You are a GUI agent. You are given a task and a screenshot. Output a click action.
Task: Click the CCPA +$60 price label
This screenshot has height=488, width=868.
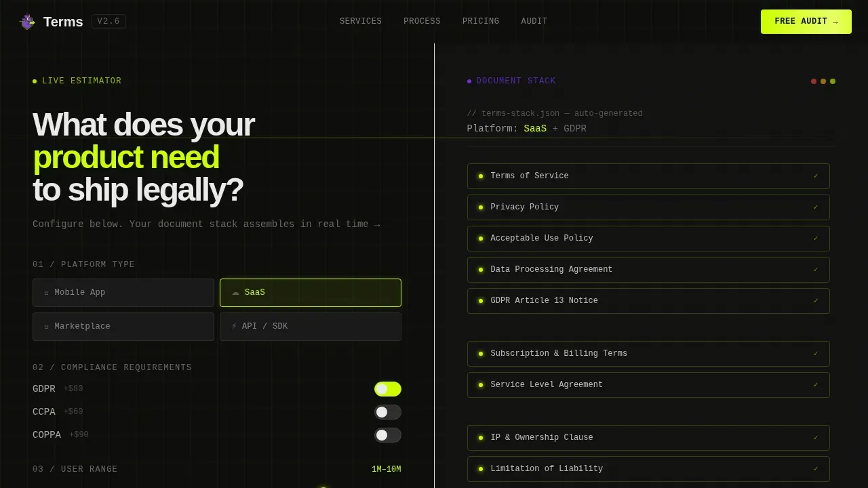tap(73, 412)
